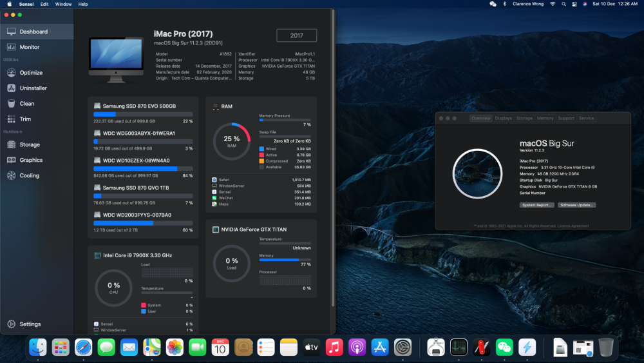Open Licence Agreement link in About This Mac
The height and width of the screenshot is (363, 644).
pyautogui.click(x=573, y=226)
